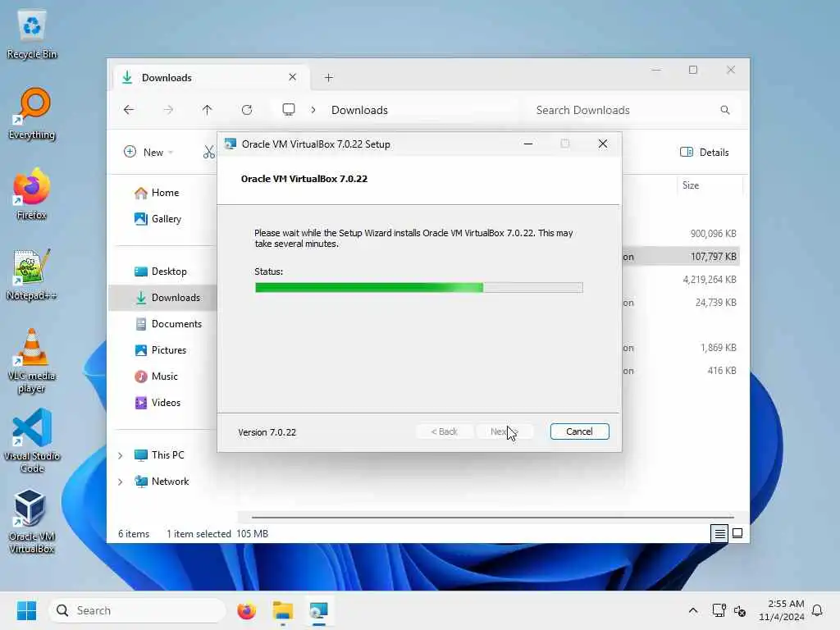This screenshot has width=840, height=630.
Task: Click the disabled Back button in setup
Action: 444,431
